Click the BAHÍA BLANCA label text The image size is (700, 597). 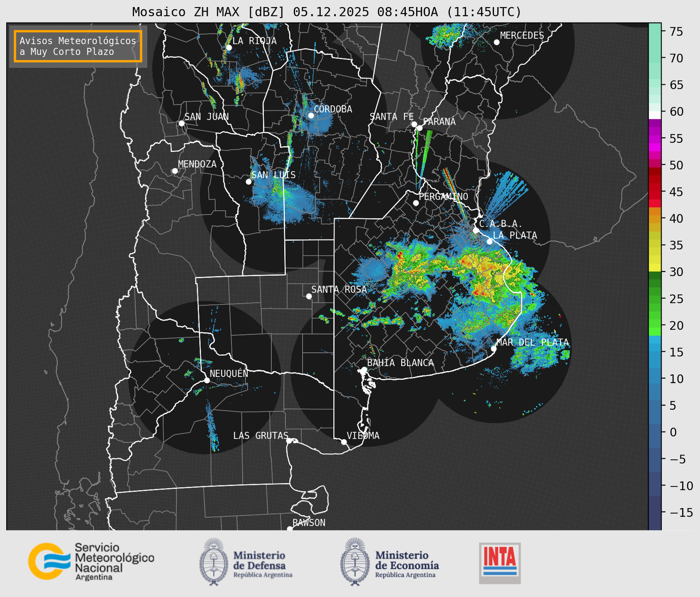tap(400, 363)
